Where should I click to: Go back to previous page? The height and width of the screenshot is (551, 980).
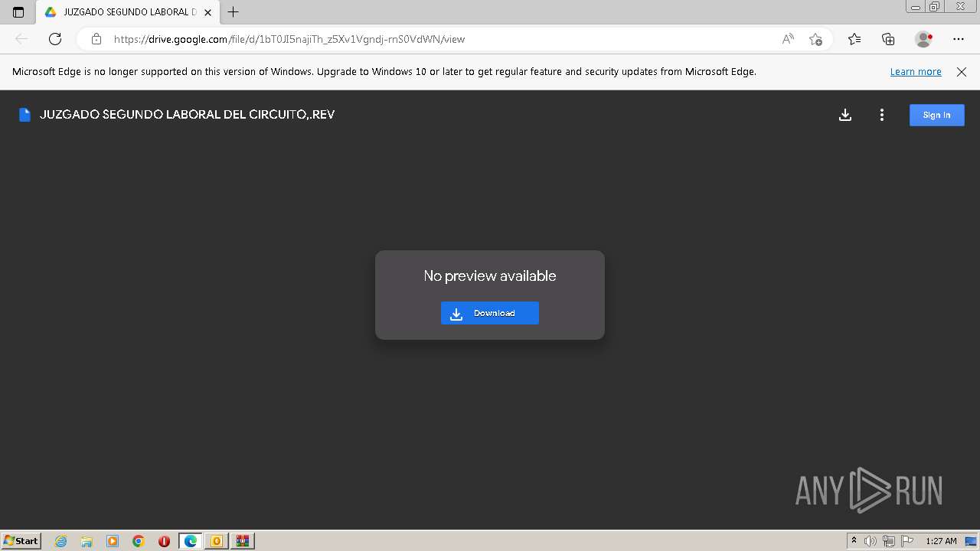click(x=21, y=39)
